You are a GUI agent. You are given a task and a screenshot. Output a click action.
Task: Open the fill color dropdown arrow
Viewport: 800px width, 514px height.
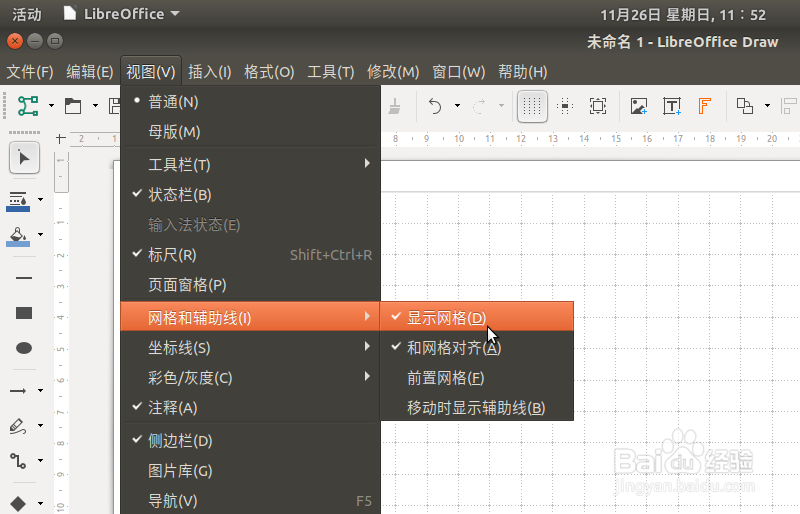pos(40,235)
